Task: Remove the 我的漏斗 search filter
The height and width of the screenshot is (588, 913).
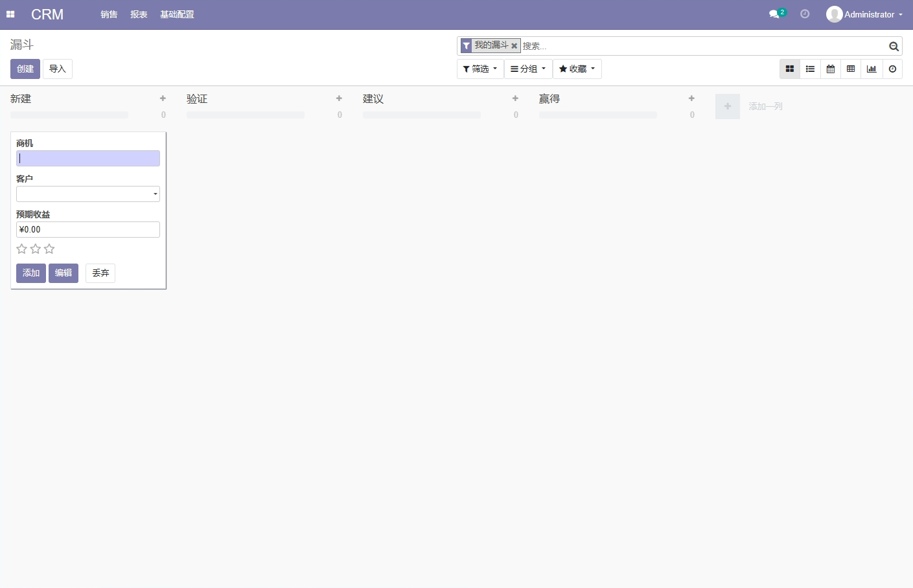Action: [514, 45]
